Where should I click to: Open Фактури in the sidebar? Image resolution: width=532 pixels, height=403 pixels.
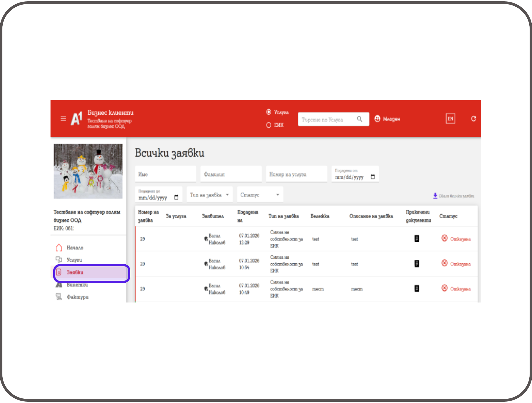77,297
